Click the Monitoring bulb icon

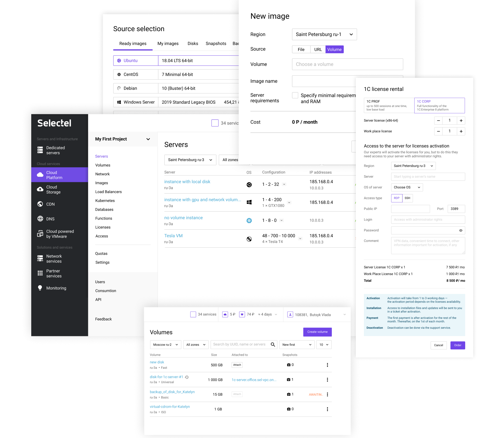(x=40, y=288)
